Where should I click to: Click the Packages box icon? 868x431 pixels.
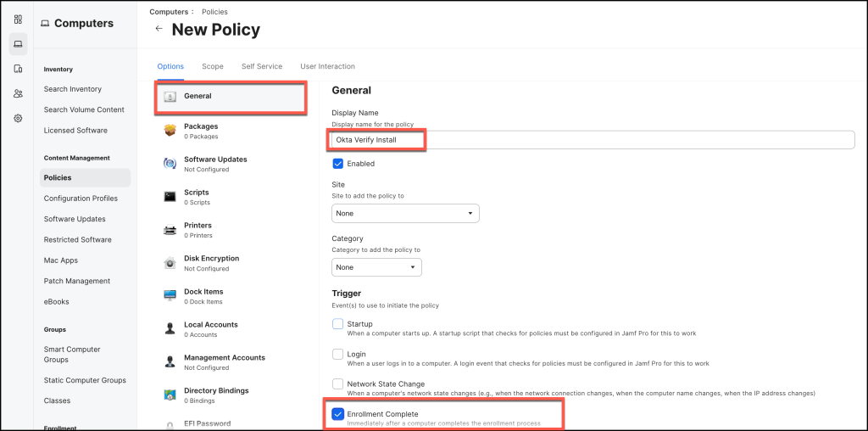pos(170,130)
